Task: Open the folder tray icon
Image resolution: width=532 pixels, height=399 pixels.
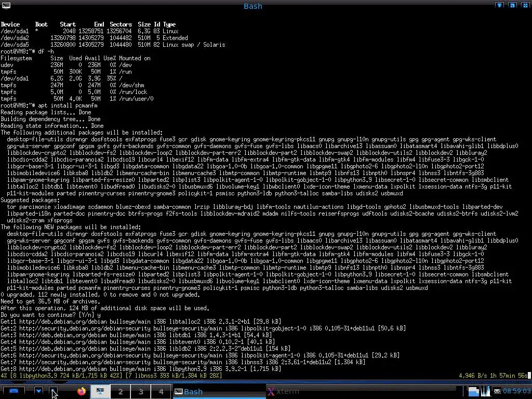Action: tap(473, 391)
